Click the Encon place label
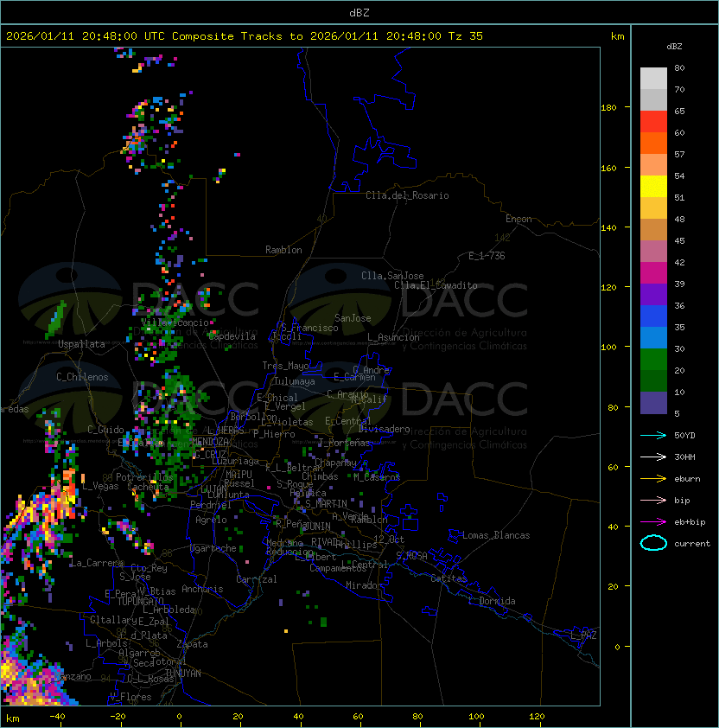Screen dimensions: 719x728 click(519, 219)
